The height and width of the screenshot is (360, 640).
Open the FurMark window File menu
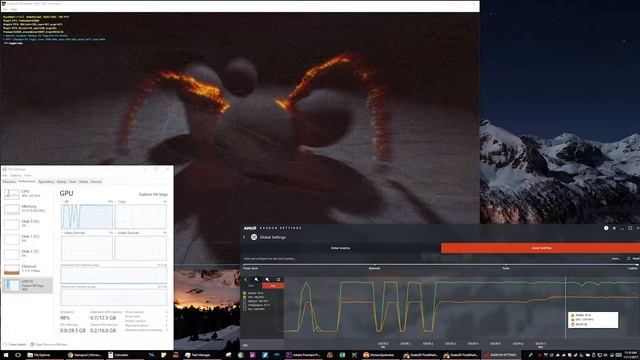point(5,9)
